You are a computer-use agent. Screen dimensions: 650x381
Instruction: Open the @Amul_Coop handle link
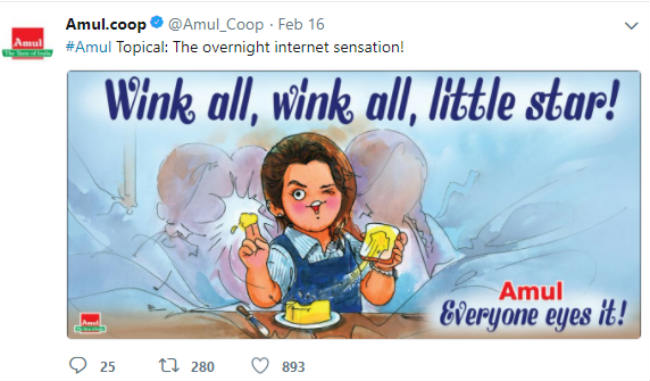[216, 24]
